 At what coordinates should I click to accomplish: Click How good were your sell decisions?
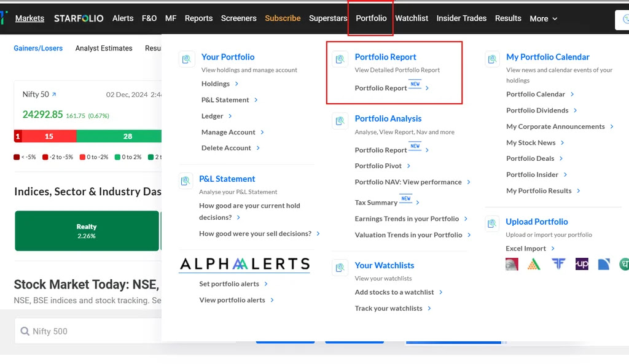coord(255,234)
